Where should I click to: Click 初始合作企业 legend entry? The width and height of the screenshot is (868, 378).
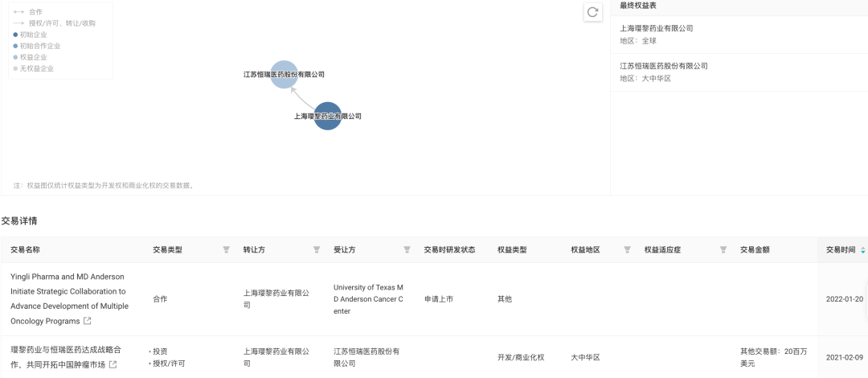[x=36, y=46]
